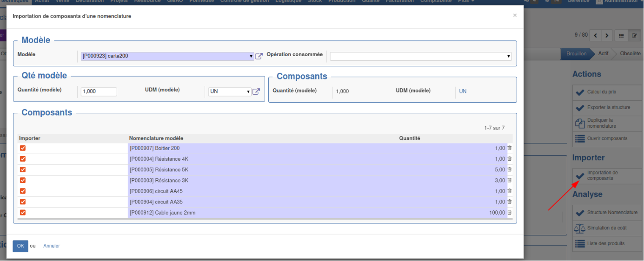The width and height of the screenshot is (644, 261).
Task: Uncheck import checkbox for circuit AA35
Action: pos(23,202)
